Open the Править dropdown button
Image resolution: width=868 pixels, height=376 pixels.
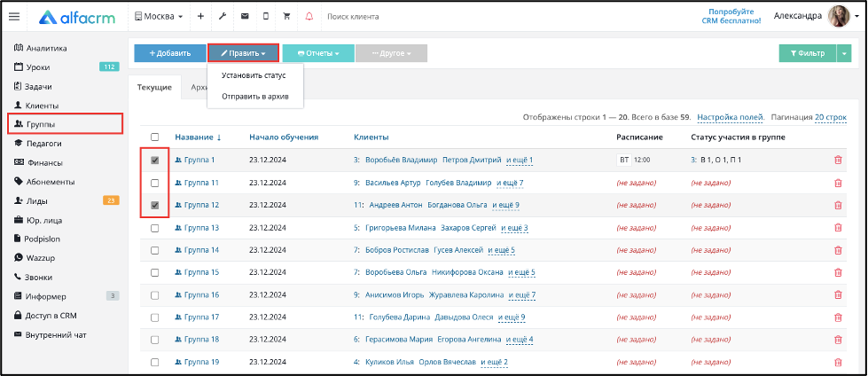coord(243,53)
